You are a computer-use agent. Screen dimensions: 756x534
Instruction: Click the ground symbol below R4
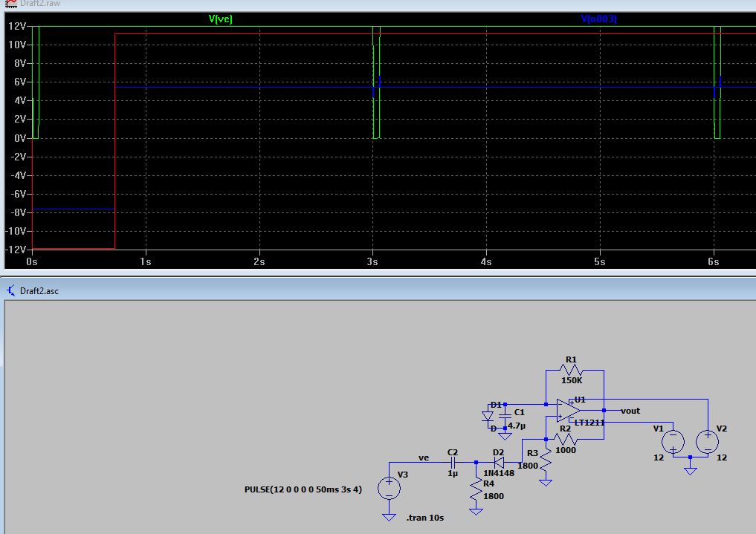click(476, 512)
